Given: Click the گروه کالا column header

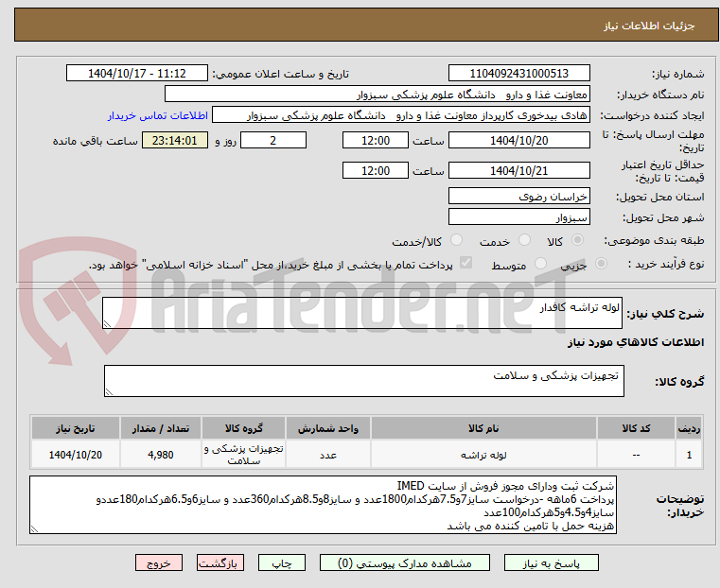Looking at the screenshot, I should pyautogui.click(x=243, y=428).
